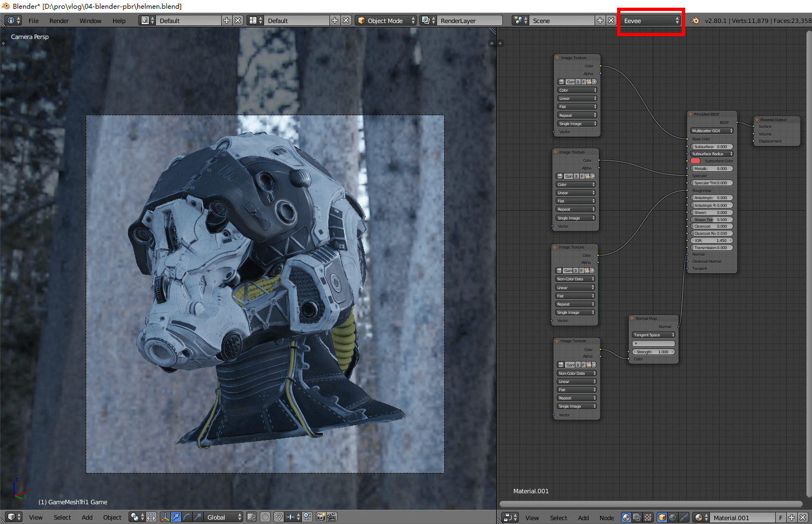
Task: Delete scene with X button
Action: (611, 20)
